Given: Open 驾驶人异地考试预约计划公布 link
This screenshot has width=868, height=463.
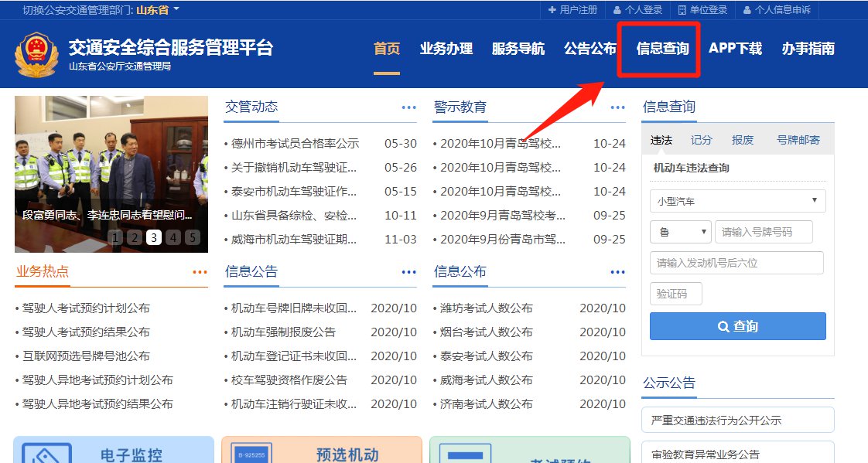Looking at the screenshot, I should pyautogui.click(x=97, y=380).
